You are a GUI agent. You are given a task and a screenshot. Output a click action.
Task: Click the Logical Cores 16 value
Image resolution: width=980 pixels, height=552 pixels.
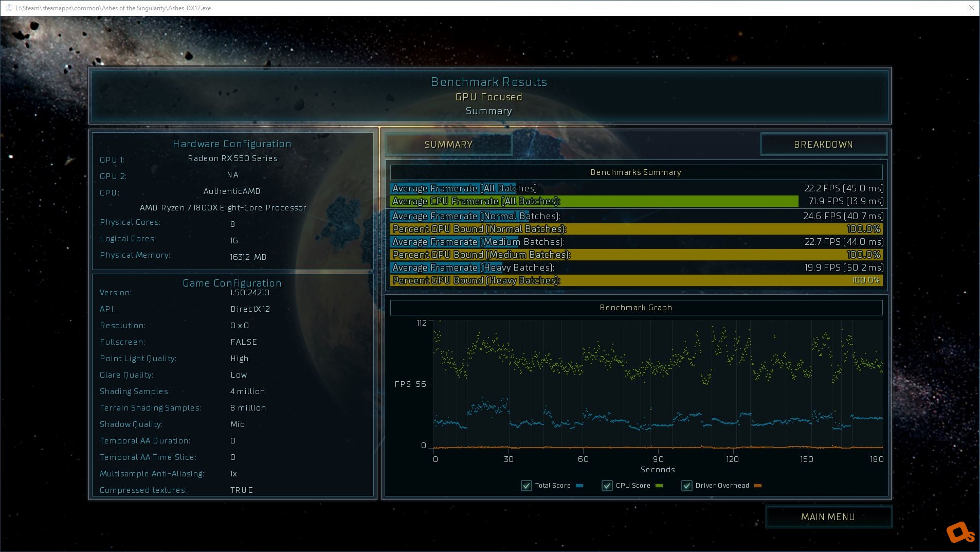tap(234, 241)
